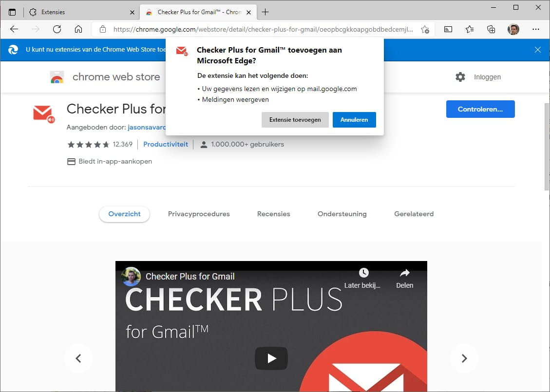550x392 pixels.
Task: Add this page to favorites
Action: pos(425,29)
